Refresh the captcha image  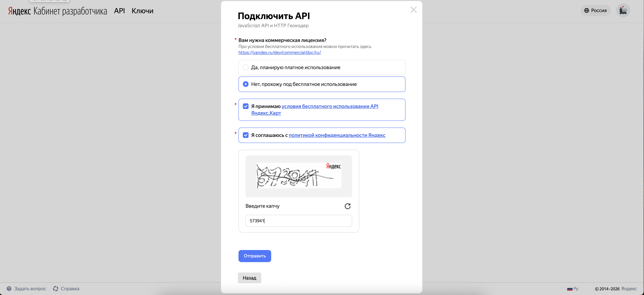(347, 206)
